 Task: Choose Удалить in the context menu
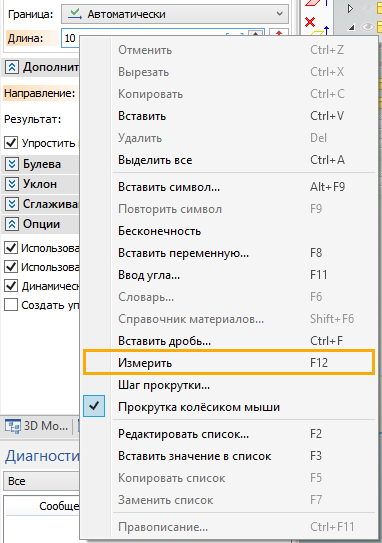(x=229, y=138)
